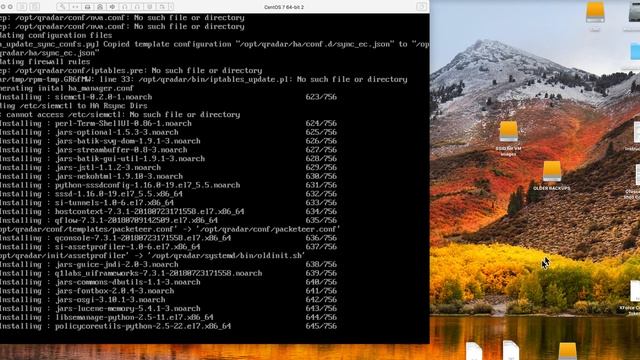Click the 'jars-lucene-memory-5.4.1-3.noarch' line
Viewport: 640px width, 360px height.
[x=168, y=309]
